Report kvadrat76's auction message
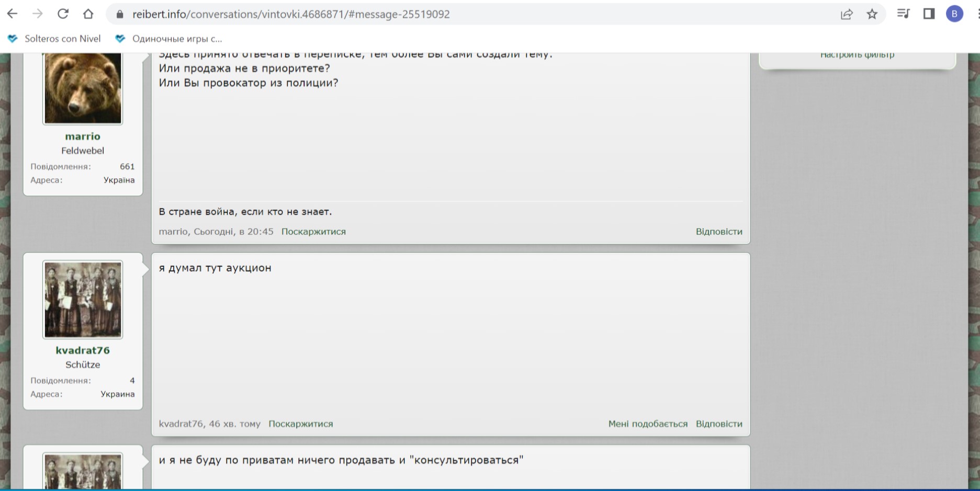The width and height of the screenshot is (980, 491). click(300, 424)
